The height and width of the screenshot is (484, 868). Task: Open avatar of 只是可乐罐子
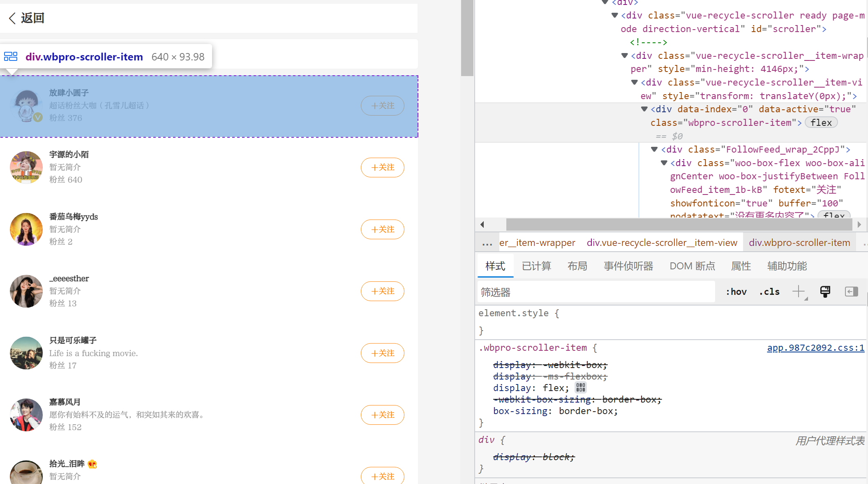coord(26,353)
